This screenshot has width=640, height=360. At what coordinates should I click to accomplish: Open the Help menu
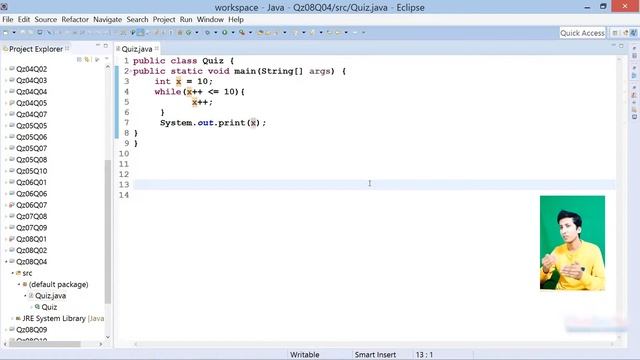pos(236,20)
